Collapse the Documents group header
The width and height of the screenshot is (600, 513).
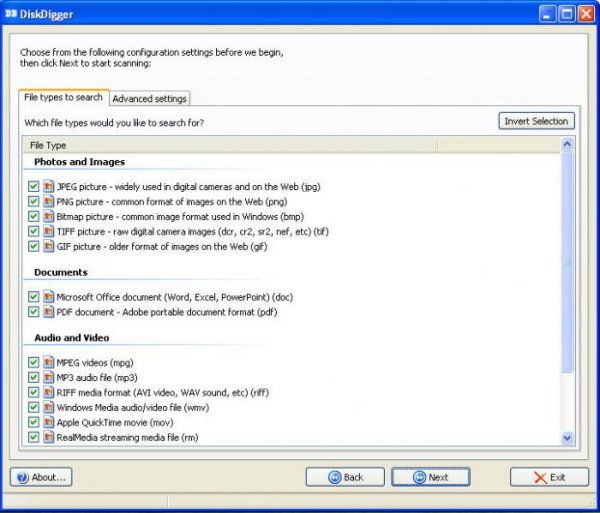point(61,272)
